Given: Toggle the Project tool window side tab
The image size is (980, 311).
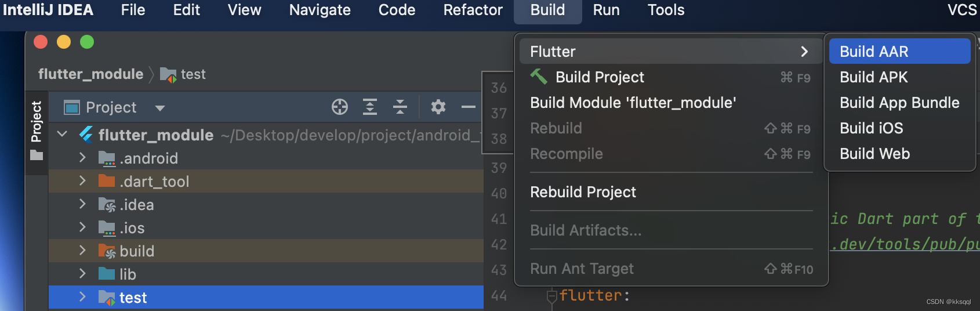Looking at the screenshot, I should point(37,129).
